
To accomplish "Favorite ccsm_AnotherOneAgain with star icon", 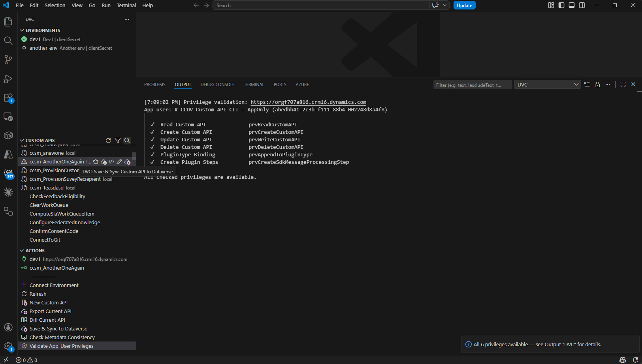I will tap(96, 162).
